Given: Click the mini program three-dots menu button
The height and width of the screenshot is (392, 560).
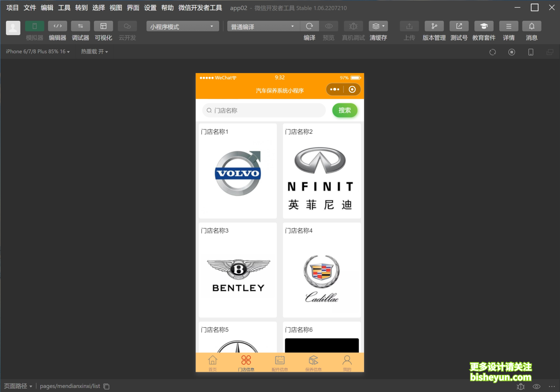Looking at the screenshot, I should tap(335, 90).
